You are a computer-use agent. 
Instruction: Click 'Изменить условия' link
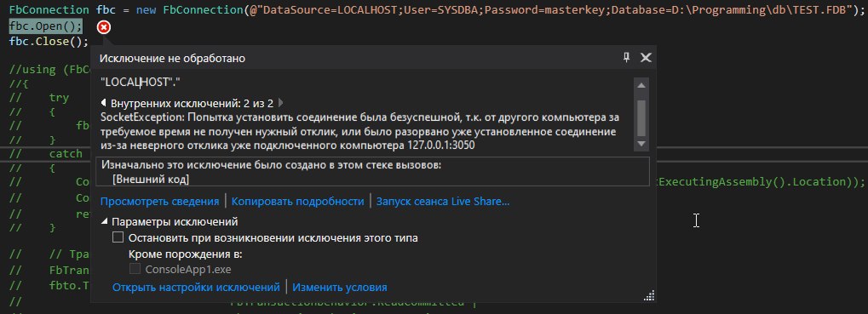coord(340,288)
